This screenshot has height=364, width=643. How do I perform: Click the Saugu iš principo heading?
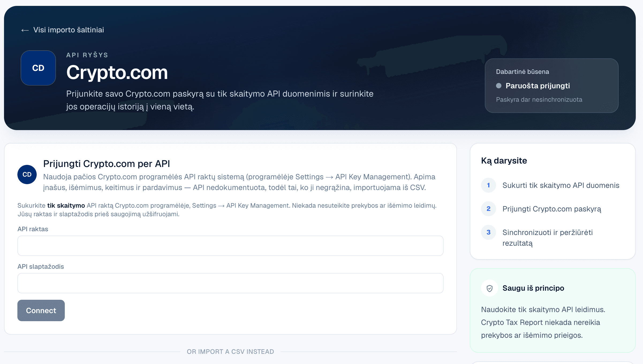pyautogui.click(x=533, y=288)
